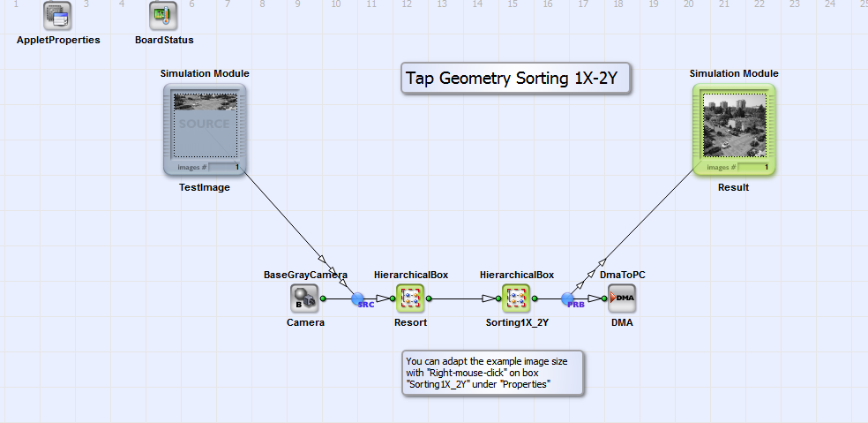Click the blue PRB simulation probe
The image size is (868, 423).
pos(568,299)
